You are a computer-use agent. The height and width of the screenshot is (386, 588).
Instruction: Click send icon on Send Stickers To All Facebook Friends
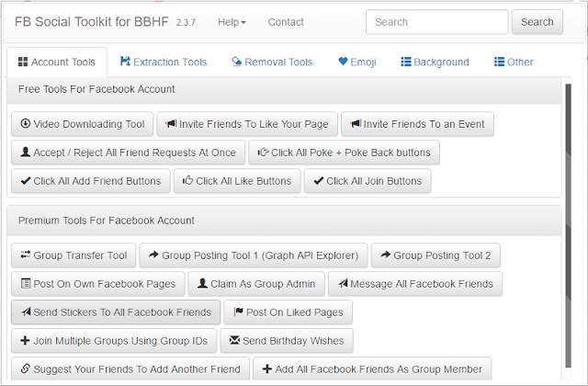[x=26, y=312]
